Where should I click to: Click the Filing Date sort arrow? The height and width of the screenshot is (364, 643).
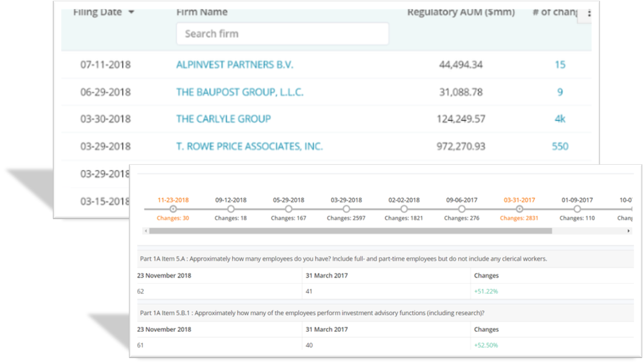pos(131,12)
